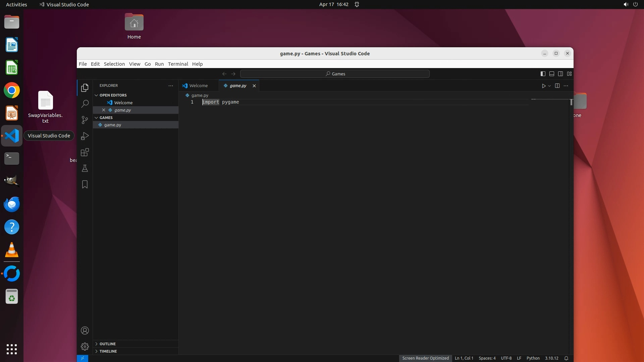This screenshot has height=362, width=644.
Task: Open the Terminal menu
Action: point(178,64)
